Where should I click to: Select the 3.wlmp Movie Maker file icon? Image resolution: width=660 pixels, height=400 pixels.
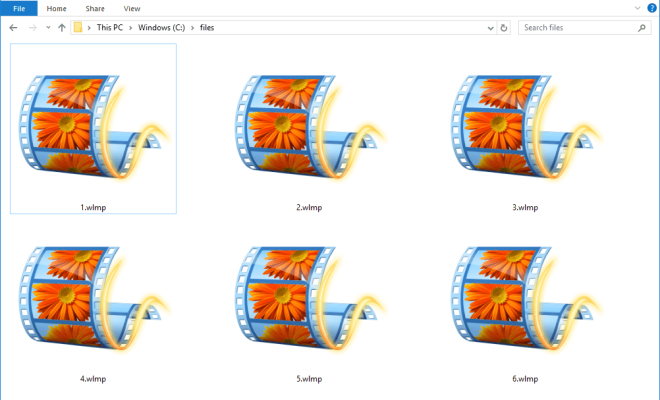(525, 126)
